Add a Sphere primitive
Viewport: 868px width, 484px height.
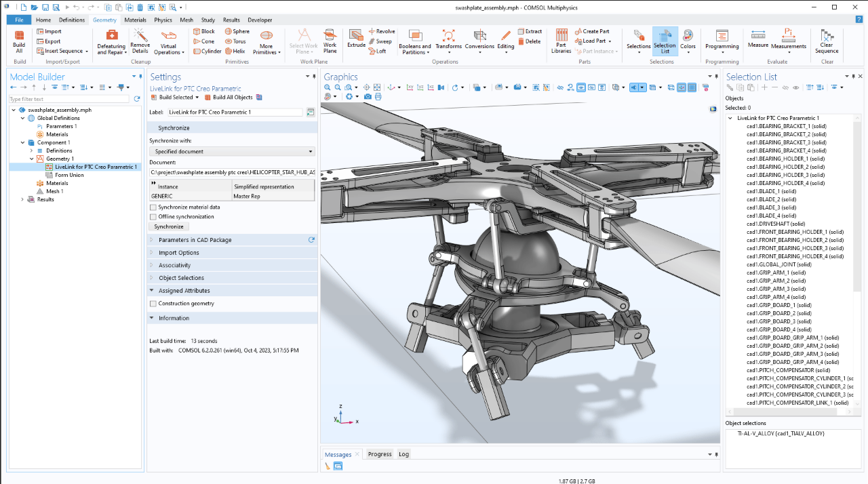click(x=237, y=31)
